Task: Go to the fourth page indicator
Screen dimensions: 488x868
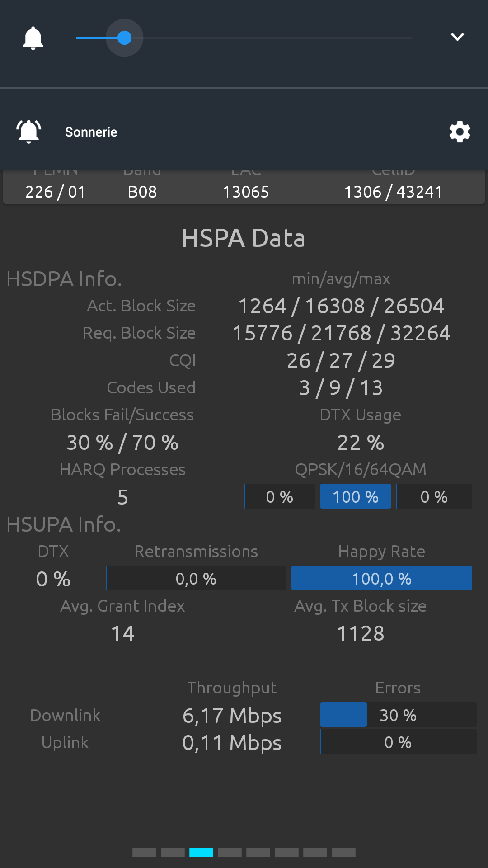Action: [230, 853]
